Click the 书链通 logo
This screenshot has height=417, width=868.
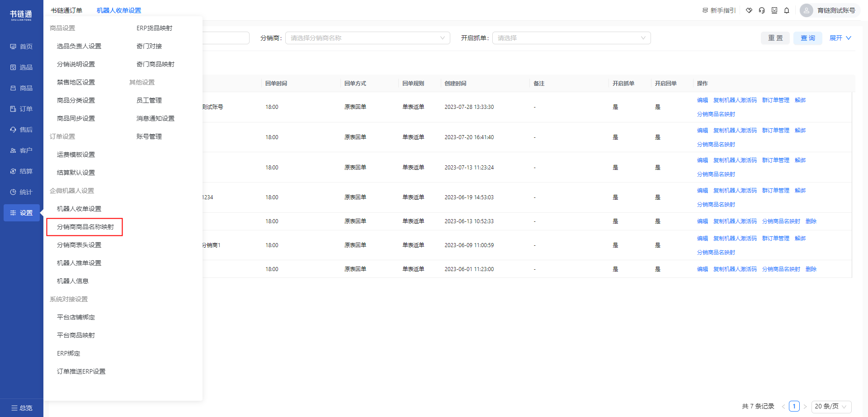(x=21, y=15)
